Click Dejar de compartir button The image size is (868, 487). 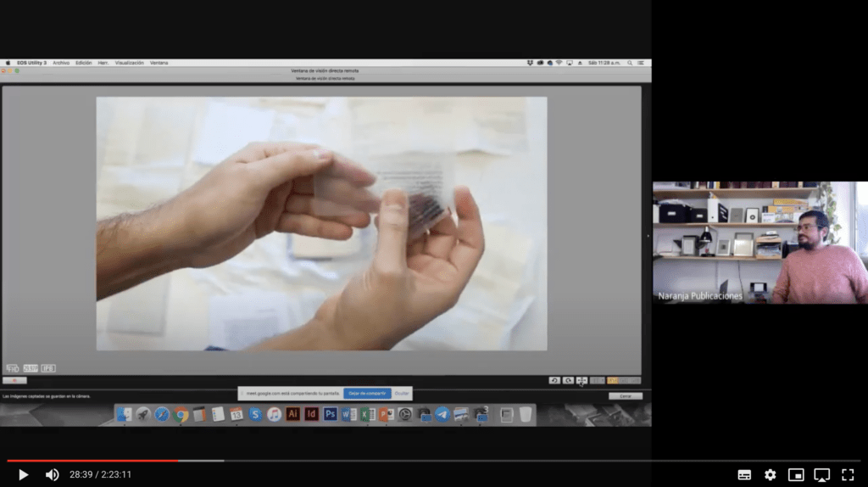click(x=368, y=394)
